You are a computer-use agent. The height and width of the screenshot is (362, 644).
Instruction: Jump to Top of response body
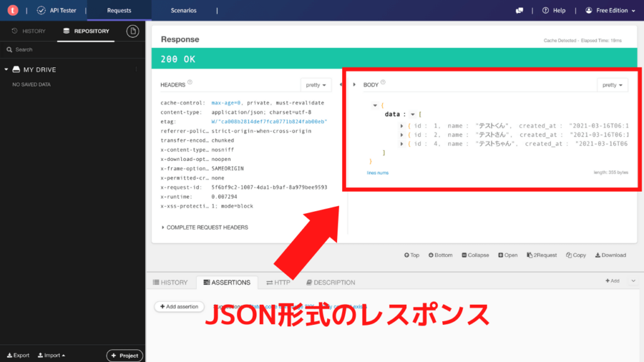(x=411, y=255)
